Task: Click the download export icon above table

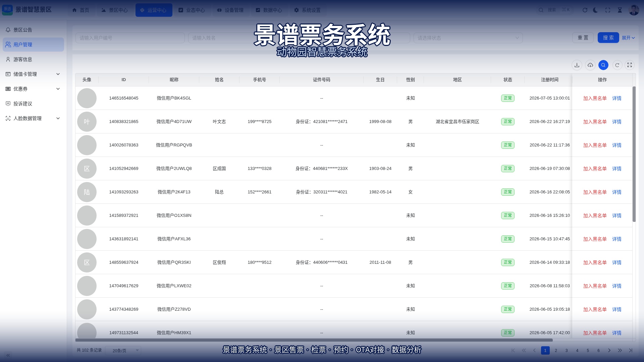Action: click(x=577, y=65)
